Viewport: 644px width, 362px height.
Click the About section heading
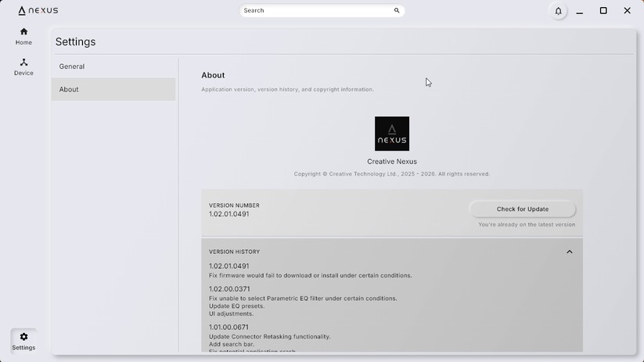coord(213,75)
